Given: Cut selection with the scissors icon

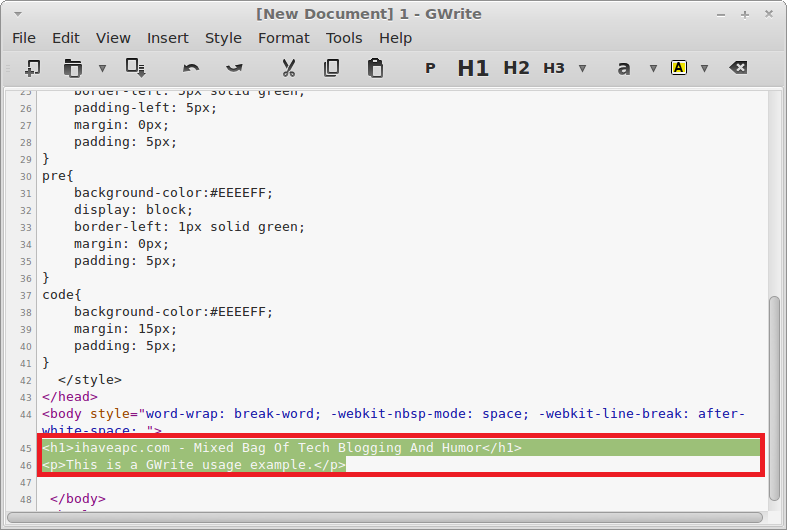Looking at the screenshot, I should (289, 68).
